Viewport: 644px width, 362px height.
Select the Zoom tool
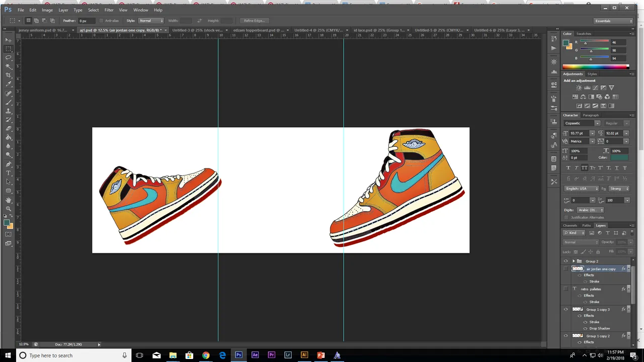(x=9, y=209)
